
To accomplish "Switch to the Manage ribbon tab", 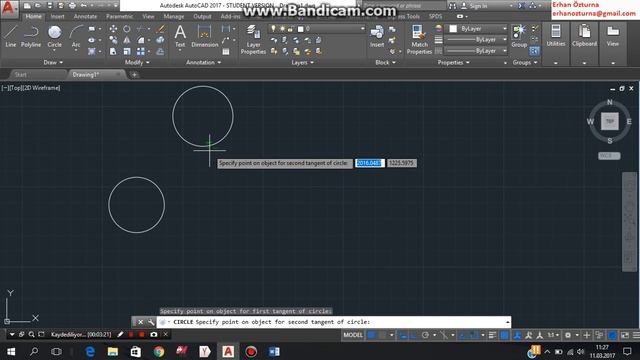I will pyautogui.click(x=173, y=16).
